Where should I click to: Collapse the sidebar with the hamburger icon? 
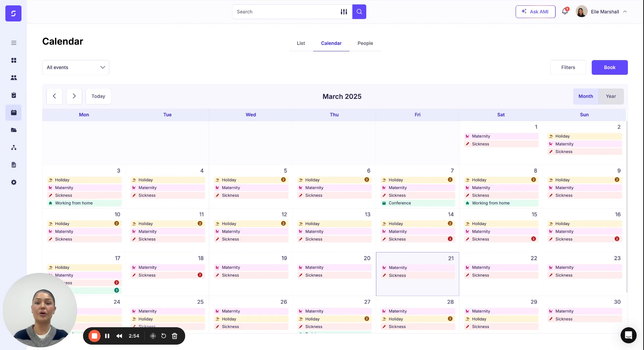(13, 43)
